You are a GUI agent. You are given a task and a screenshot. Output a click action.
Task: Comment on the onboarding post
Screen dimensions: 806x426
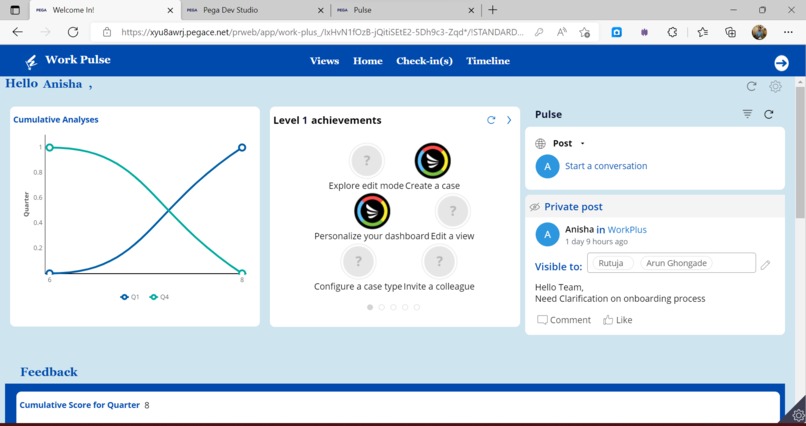coord(564,320)
